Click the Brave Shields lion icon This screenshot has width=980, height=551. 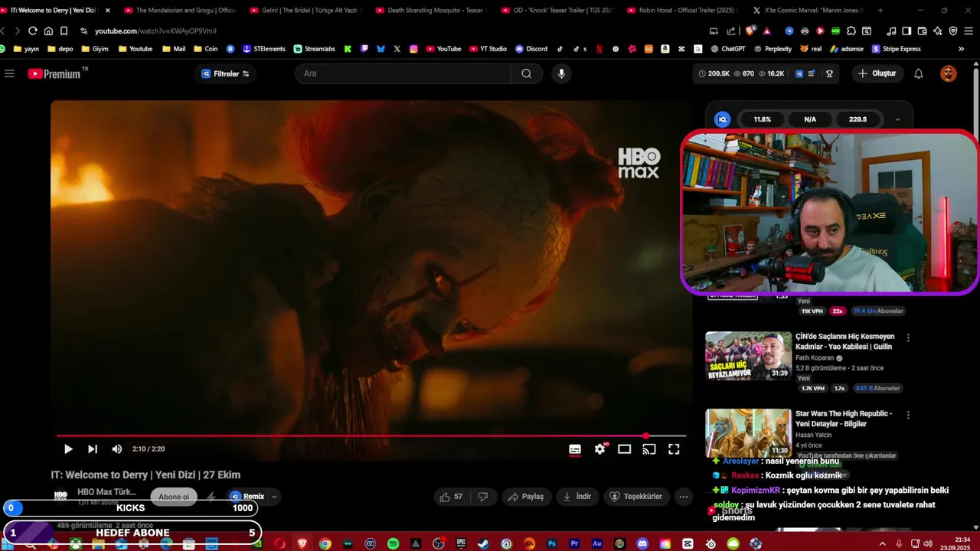[750, 31]
